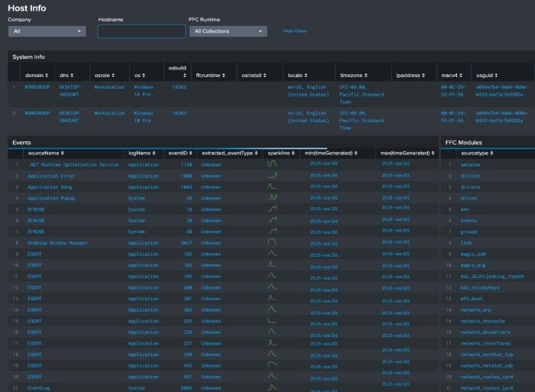Open drivers module in FFC Modules
The image size is (535, 392).
pyautogui.click(x=470, y=187)
